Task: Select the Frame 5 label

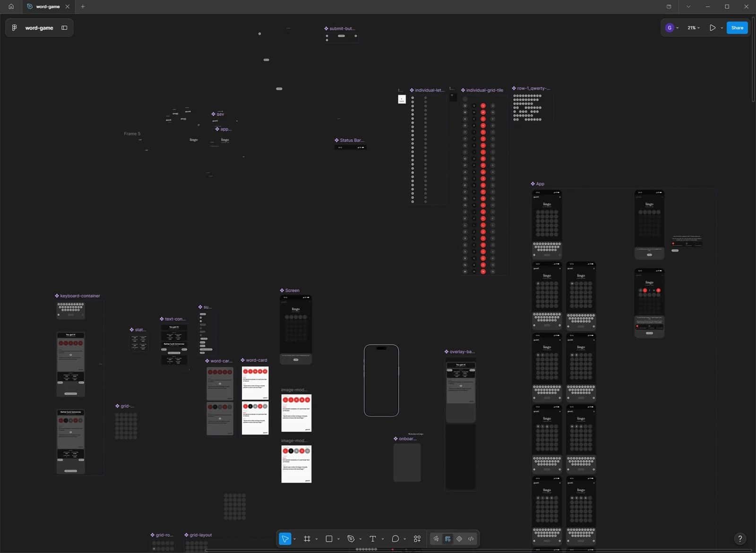Action: [x=132, y=134]
